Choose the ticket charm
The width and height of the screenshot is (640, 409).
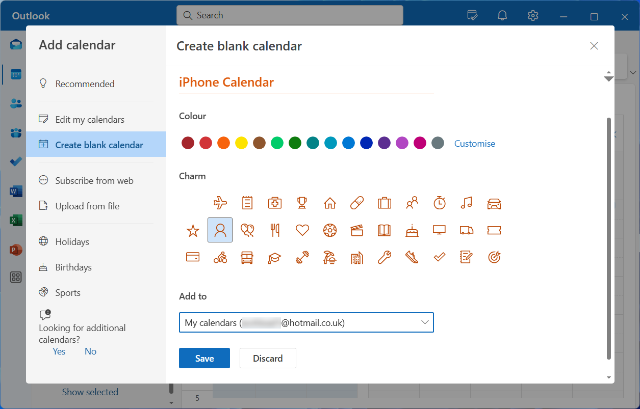(x=494, y=230)
